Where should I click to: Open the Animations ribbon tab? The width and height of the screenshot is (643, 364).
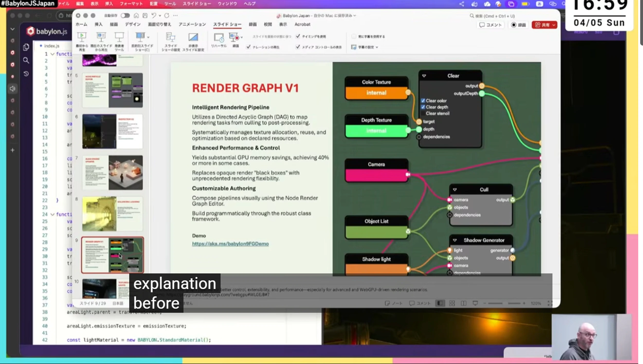click(x=192, y=24)
